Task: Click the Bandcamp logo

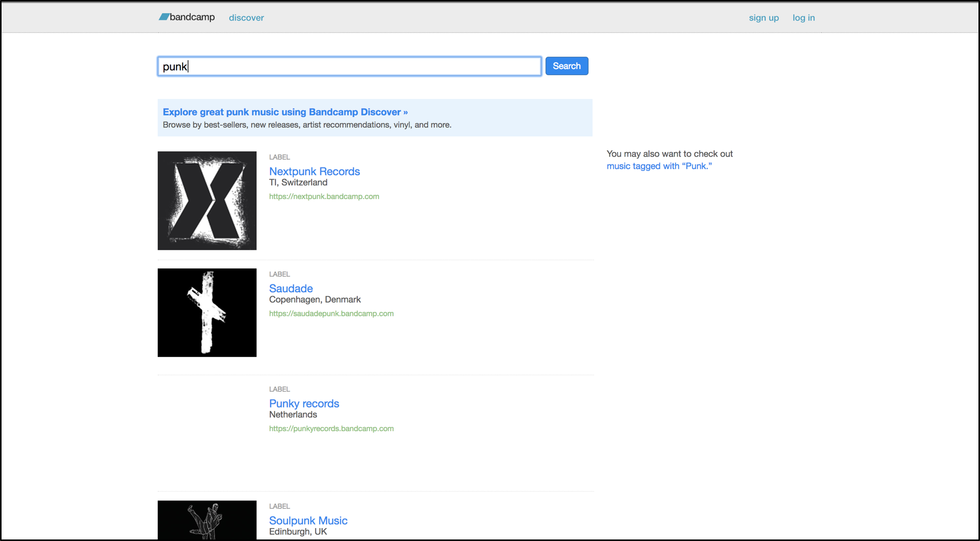Action: pos(187,17)
